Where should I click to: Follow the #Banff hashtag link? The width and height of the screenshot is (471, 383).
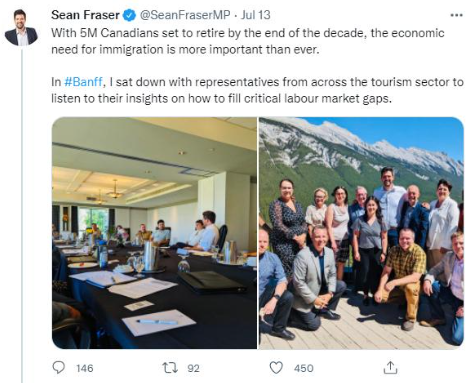[x=83, y=82]
